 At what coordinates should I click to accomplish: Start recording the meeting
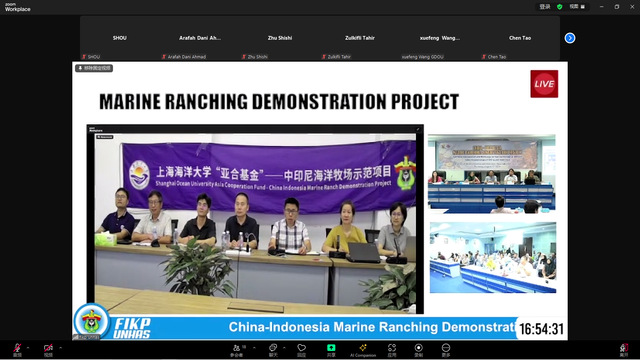tap(418, 349)
